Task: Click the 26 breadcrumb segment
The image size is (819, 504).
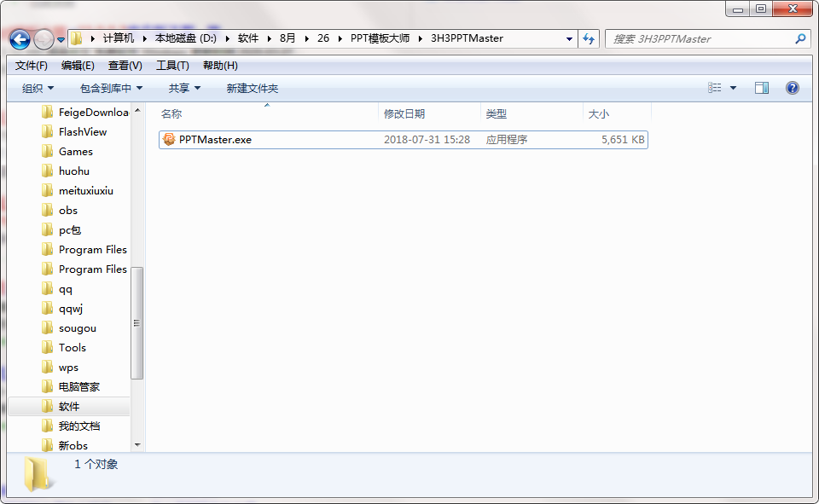Action: click(323, 38)
